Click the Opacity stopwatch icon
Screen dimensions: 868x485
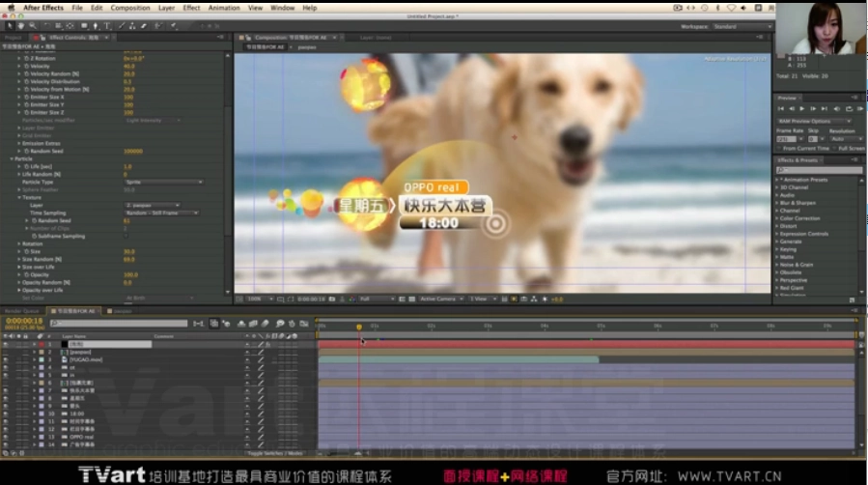(26, 274)
